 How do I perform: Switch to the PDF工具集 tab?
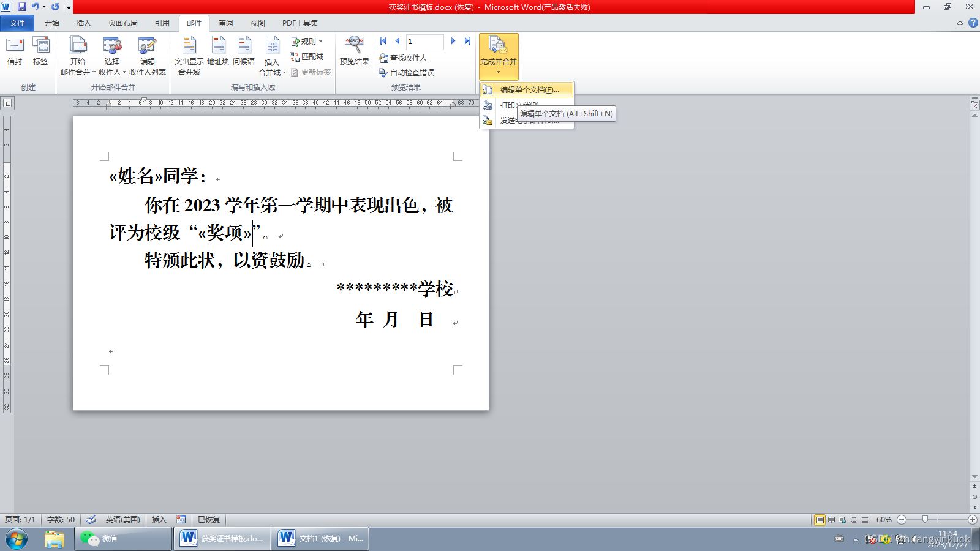tap(300, 23)
